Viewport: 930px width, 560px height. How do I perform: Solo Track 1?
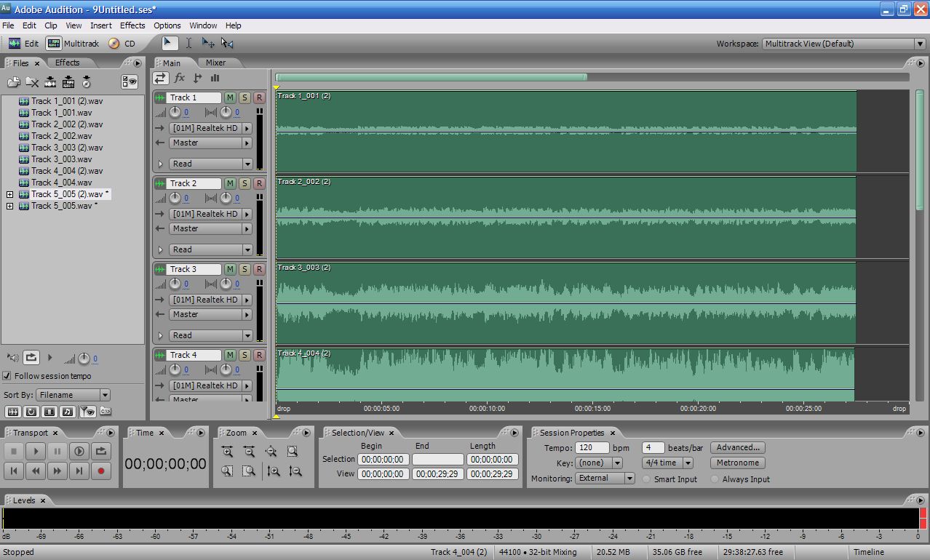[x=245, y=97]
